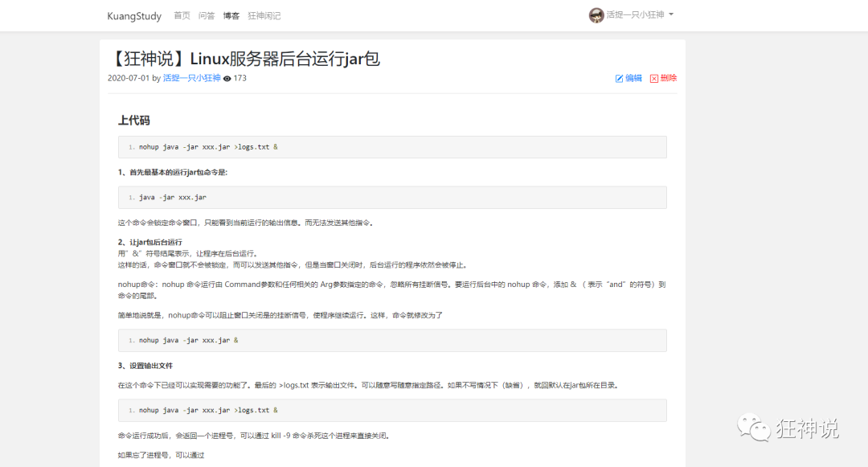Click the line 用"&"符号结尾表示
This screenshot has height=467, width=868.
[188, 253]
